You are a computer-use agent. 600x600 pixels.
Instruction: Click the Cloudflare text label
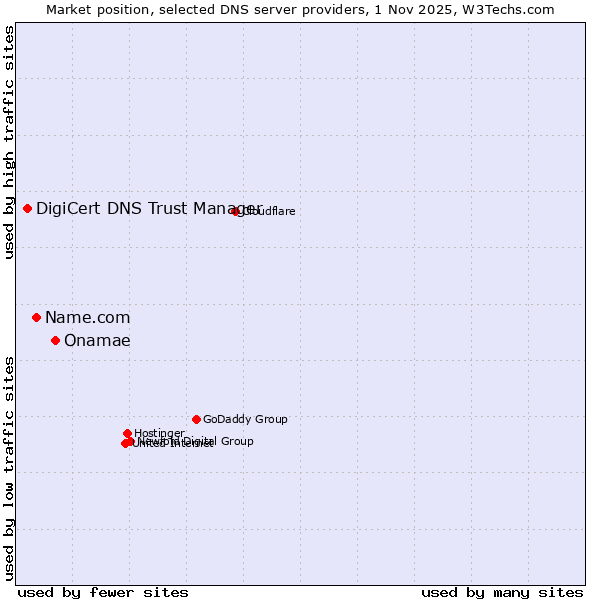click(x=268, y=211)
